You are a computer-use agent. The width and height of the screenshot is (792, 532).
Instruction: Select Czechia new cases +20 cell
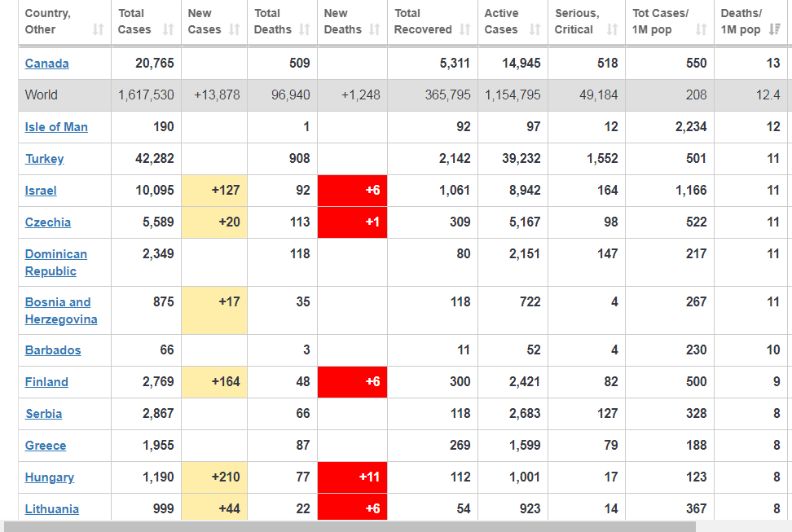click(214, 222)
